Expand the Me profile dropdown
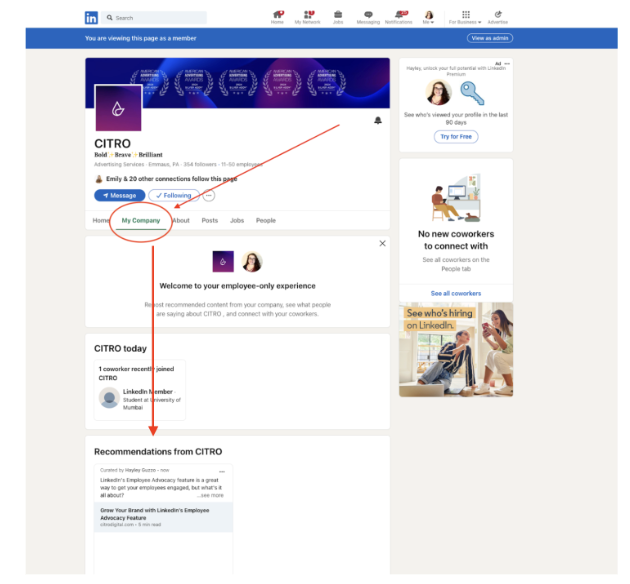630x584 pixels. 429,17
